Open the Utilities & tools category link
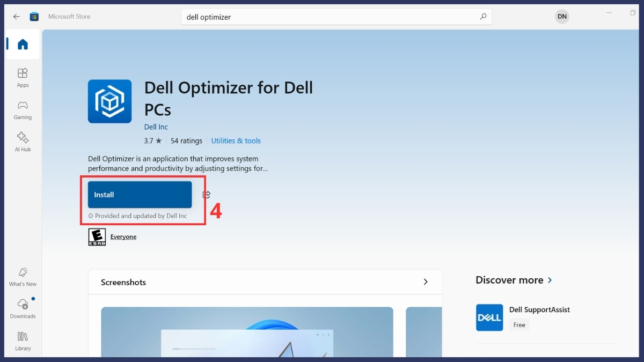644x362 pixels. click(236, 141)
